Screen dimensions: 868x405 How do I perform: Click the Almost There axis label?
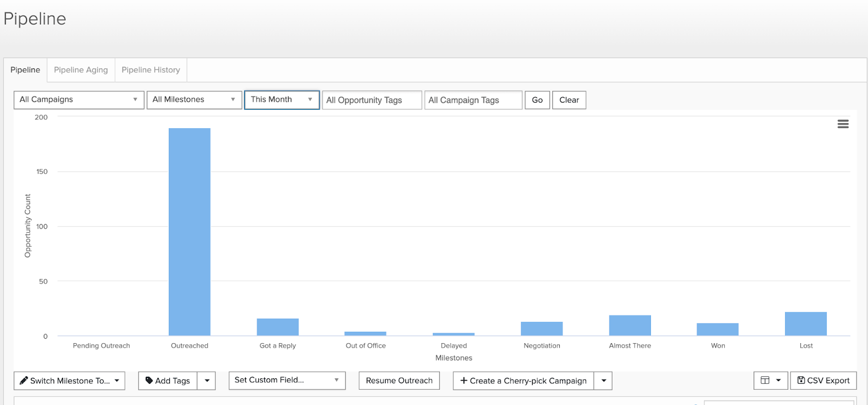point(630,346)
